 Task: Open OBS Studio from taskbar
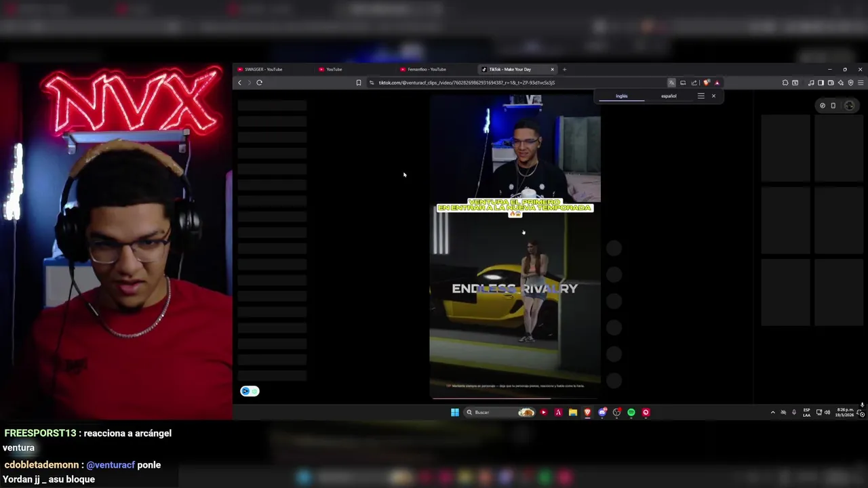click(x=616, y=412)
